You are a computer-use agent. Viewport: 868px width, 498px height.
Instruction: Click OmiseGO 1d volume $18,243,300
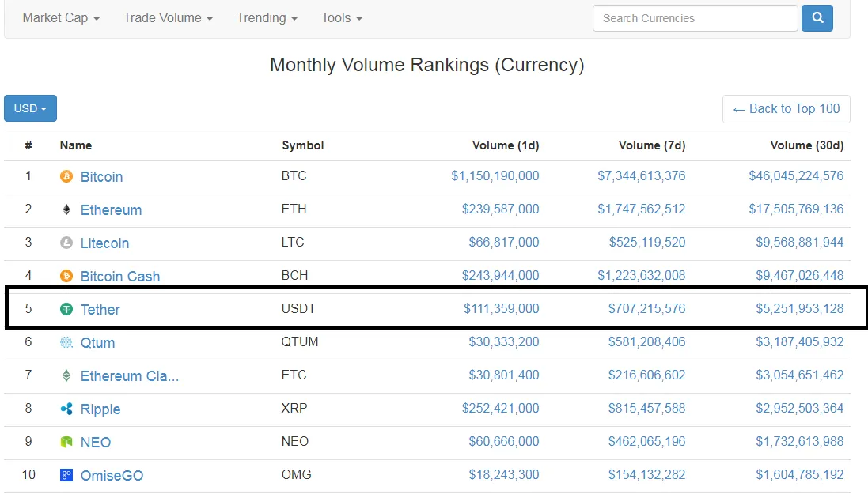(504, 475)
